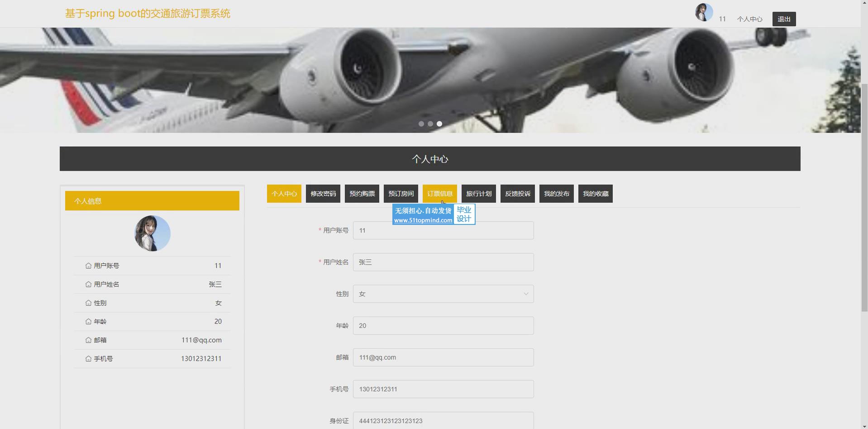Open the 旅行计划 tab
The width and height of the screenshot is (868, 429).
(479, 194)
